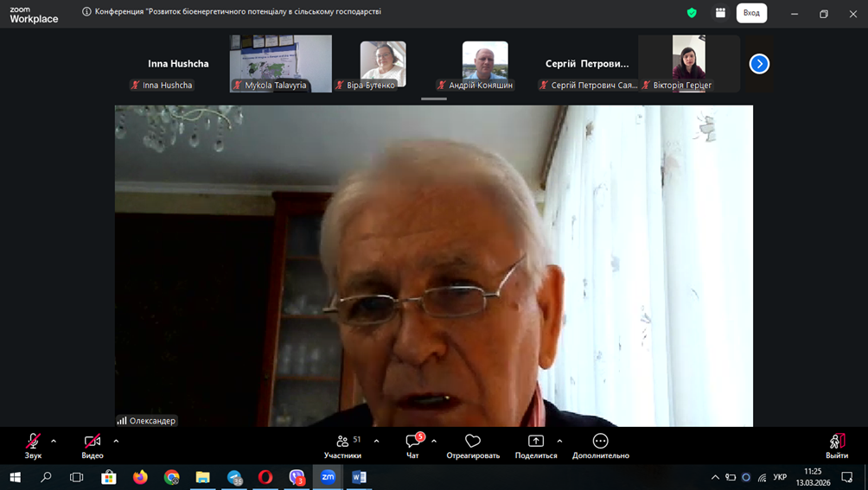Start camera with the Видео button
Viewport: 868px width, 490px height.
click(93, 446)
